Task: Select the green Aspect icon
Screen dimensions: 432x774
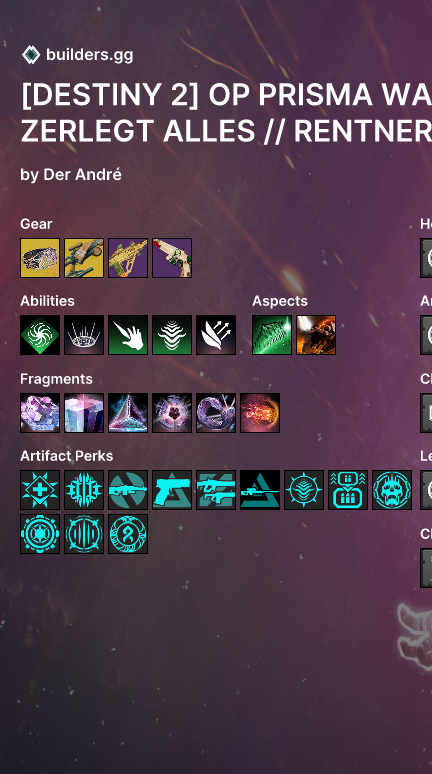Action: (x=272, y=335)
